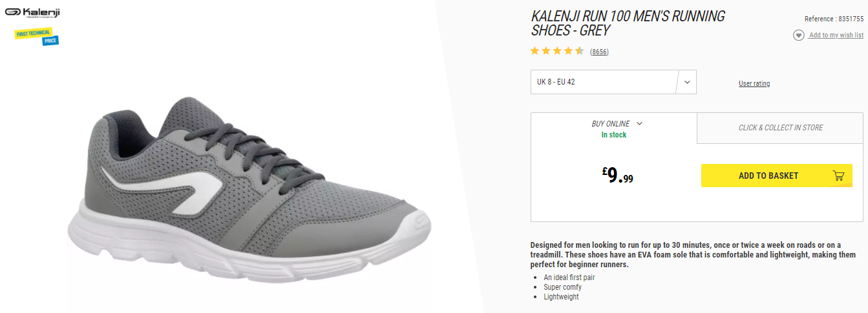
Task: Add the shoes to basket
Action: pos(775,176)
